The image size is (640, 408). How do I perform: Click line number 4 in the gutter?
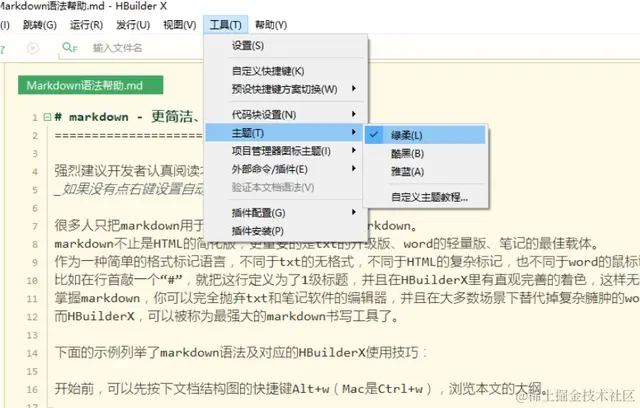[35, 172]
